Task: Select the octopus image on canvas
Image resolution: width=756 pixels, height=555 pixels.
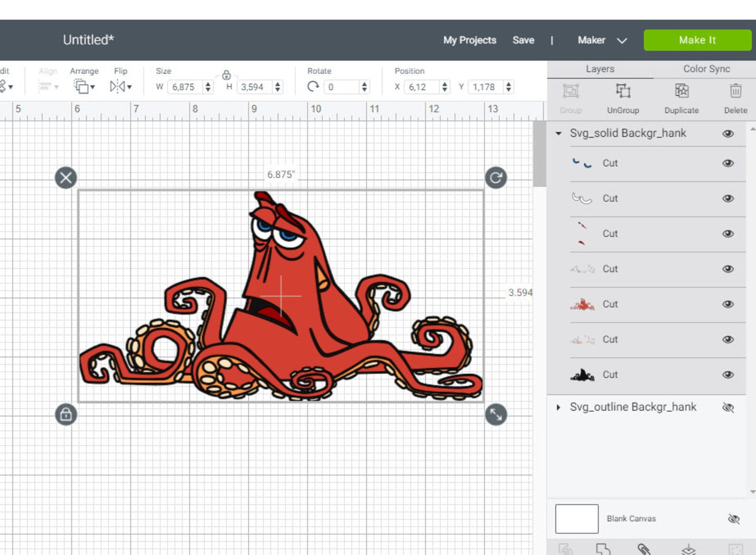Action: [x=281, y=295]
